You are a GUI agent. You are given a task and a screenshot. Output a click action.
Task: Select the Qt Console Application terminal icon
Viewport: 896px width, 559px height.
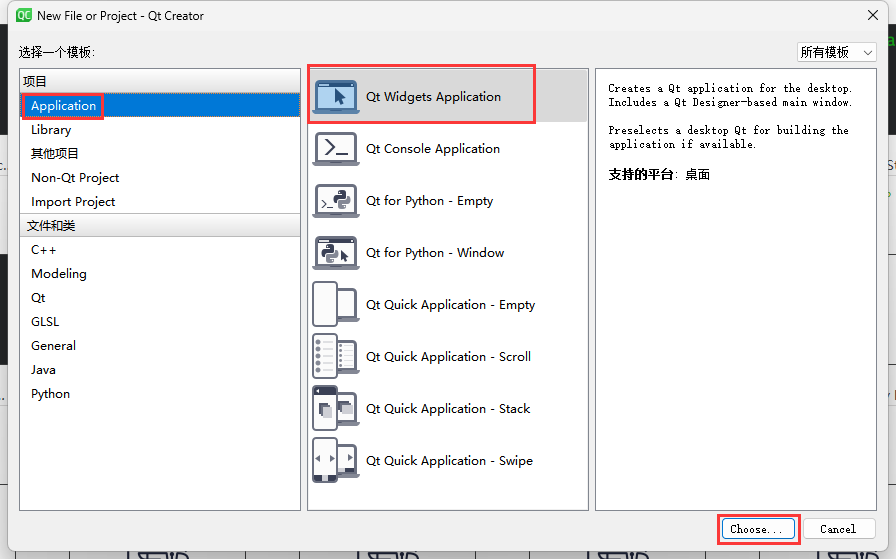(x=335, y=149)
